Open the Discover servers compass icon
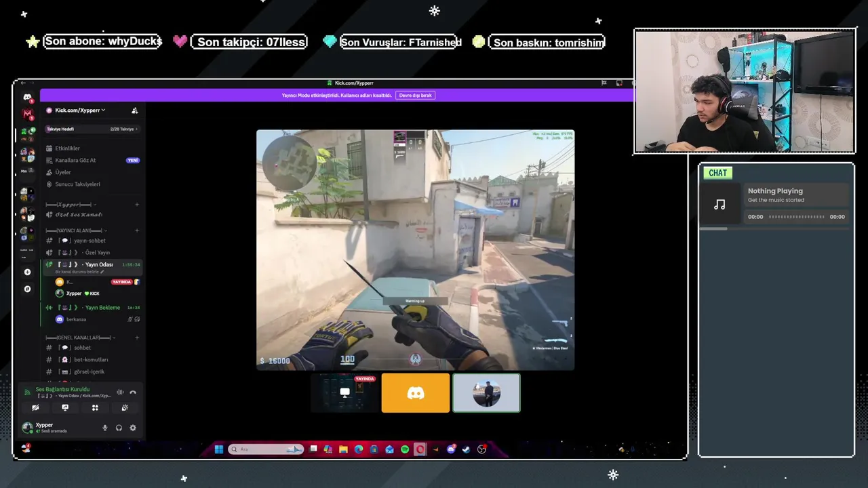The image size is (868, 488). (27, 289)
